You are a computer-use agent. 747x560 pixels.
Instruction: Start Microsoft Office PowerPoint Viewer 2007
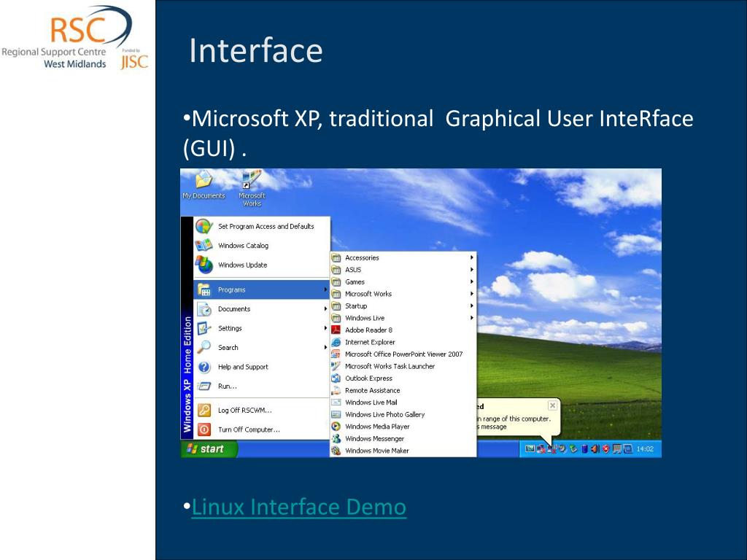click(x=403, y=354)
